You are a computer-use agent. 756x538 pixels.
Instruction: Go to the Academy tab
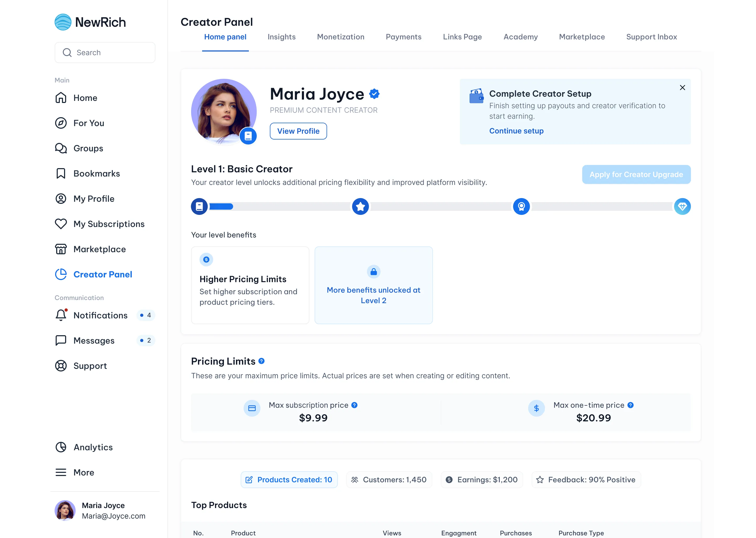coord(520,37)
